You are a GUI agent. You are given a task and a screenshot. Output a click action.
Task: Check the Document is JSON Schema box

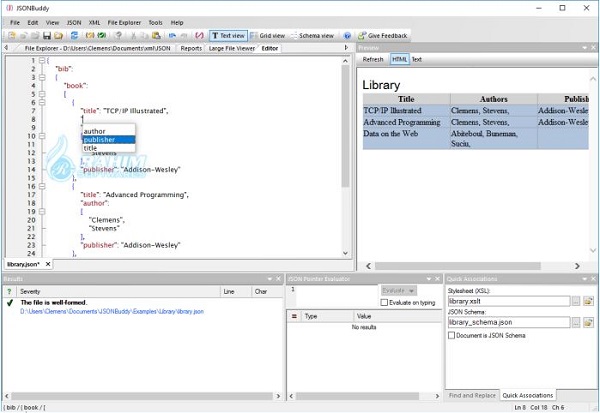(453, 336)
